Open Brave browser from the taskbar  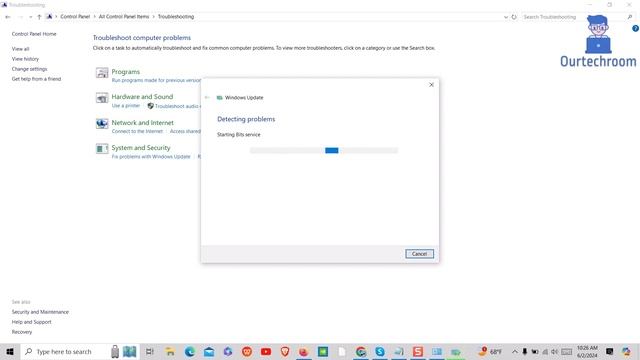285,351
